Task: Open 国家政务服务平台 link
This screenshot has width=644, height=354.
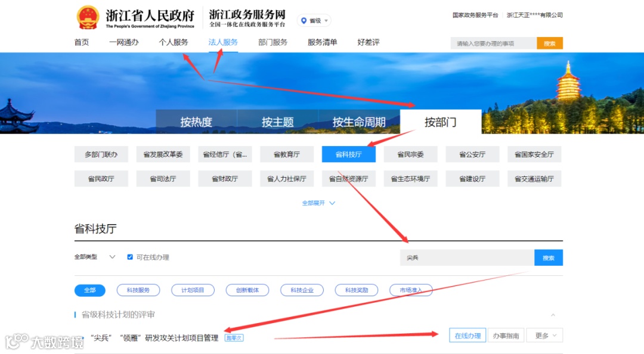Action: coord(475,15)
